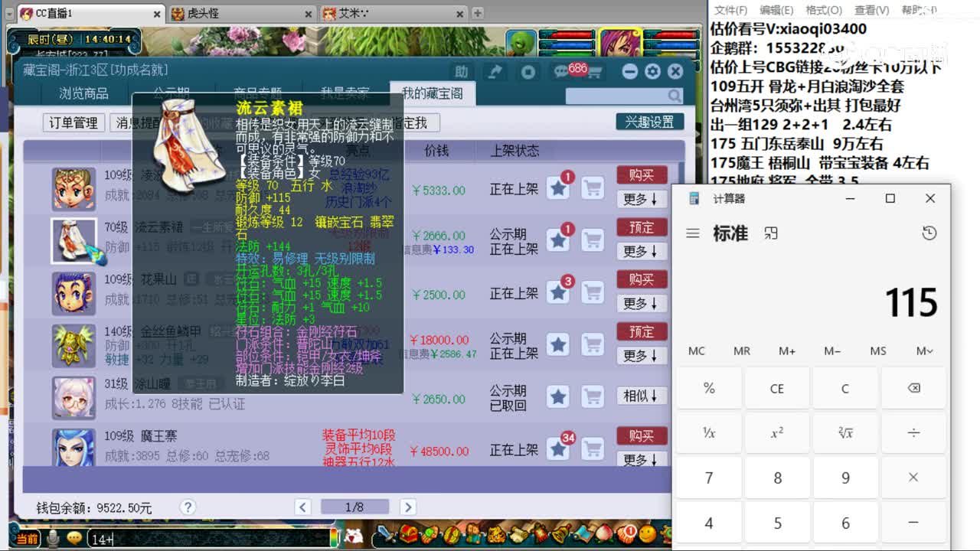Switch to browser tab 虎头怪

242,14
